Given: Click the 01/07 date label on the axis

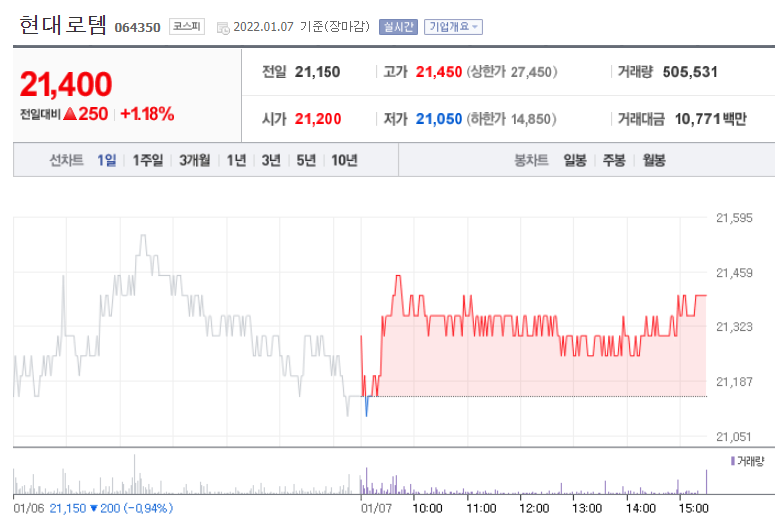Looking at the screenshot, I should coord(376,508).
